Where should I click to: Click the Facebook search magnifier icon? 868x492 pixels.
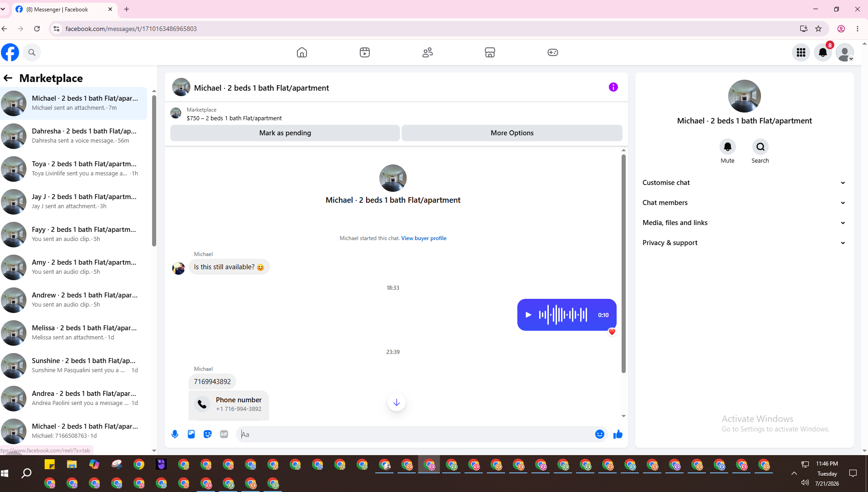pyautogui.click(x=32, y=52)
